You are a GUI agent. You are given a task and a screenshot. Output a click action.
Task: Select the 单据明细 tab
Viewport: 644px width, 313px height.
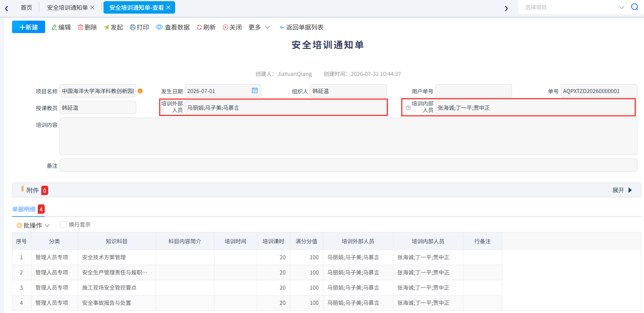24,209
